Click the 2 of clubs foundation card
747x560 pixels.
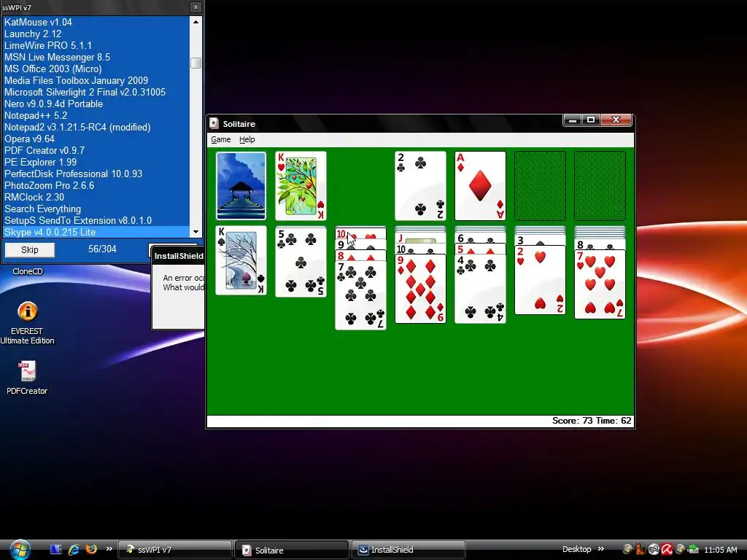pyautogui.click(x=420, y=186)
